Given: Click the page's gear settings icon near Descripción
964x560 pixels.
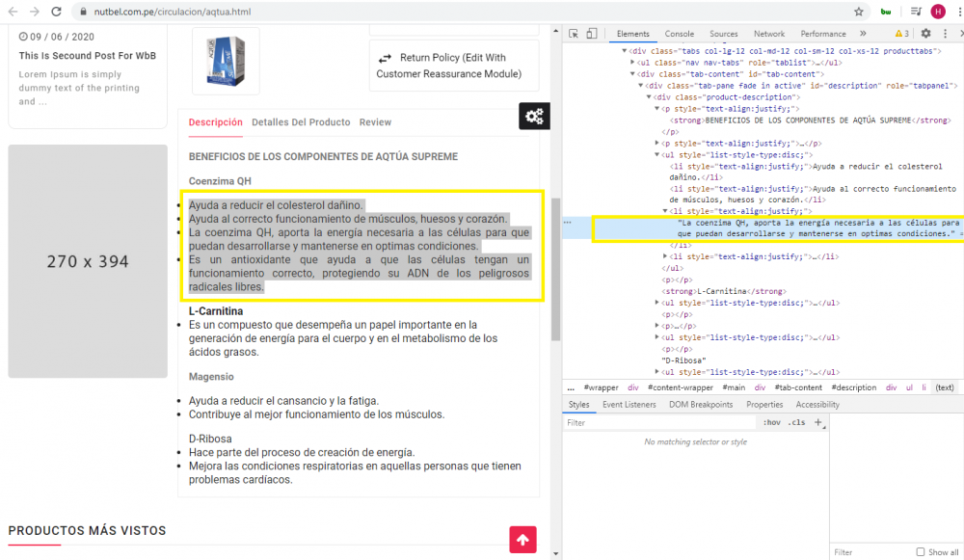Looking at the screenshot, I should click(x=534, y=116).
